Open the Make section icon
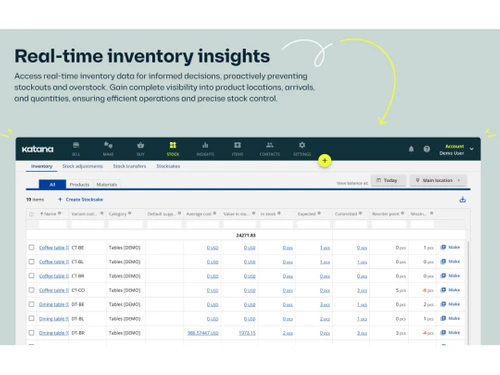 point(108,145)
